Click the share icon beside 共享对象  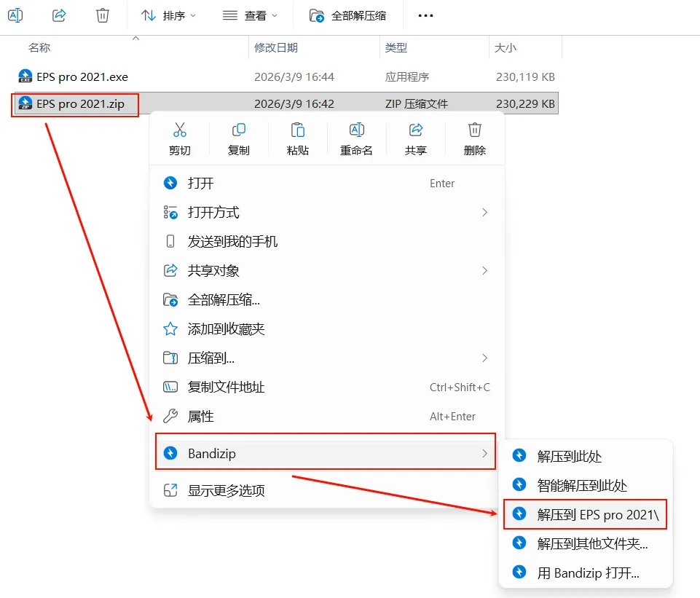[170, 270]
